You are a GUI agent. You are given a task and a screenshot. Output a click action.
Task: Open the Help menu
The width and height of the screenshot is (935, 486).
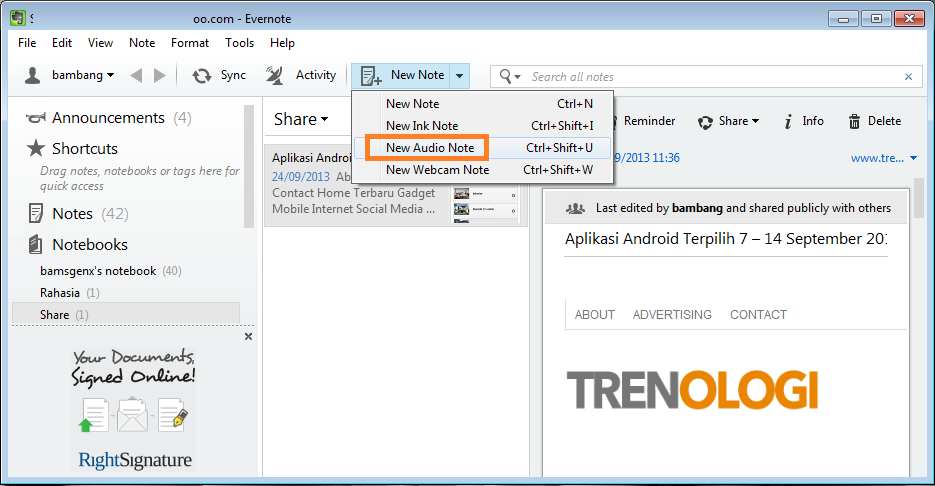pos(282,43)
